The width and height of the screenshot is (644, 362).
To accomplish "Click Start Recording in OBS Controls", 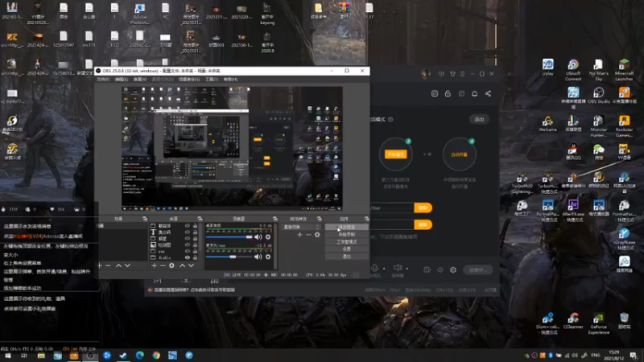I will (x=347, y=234).
